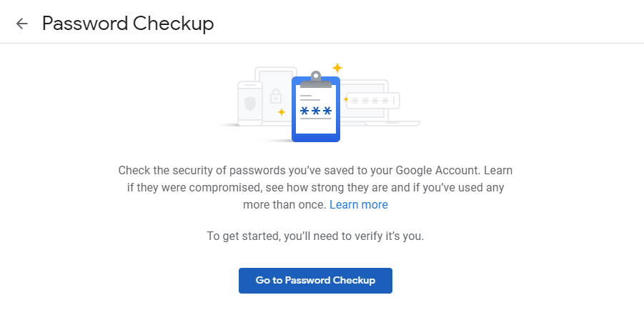Click the "To get started" verification text
644x325 pixels.
tap(315, 236)
